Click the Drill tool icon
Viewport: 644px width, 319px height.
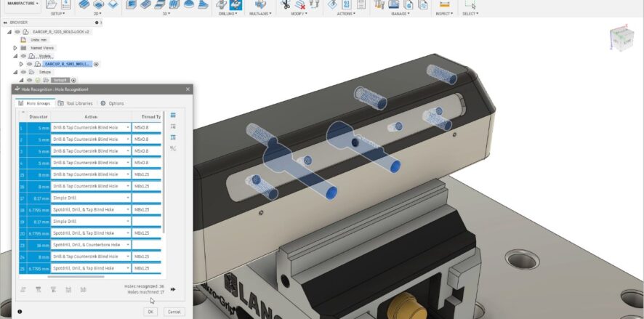click(x=222, y=4)
